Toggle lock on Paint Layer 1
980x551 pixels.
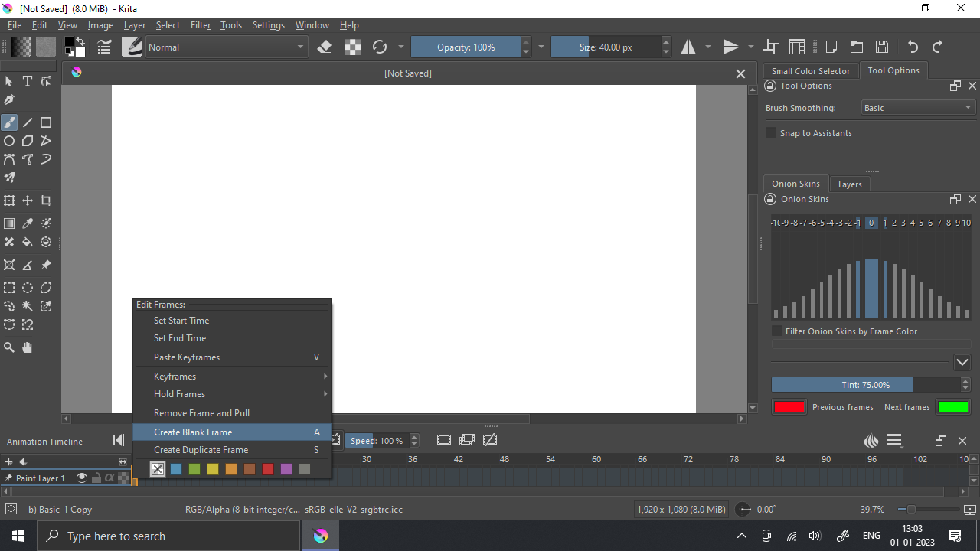click(x=96, y=478)
